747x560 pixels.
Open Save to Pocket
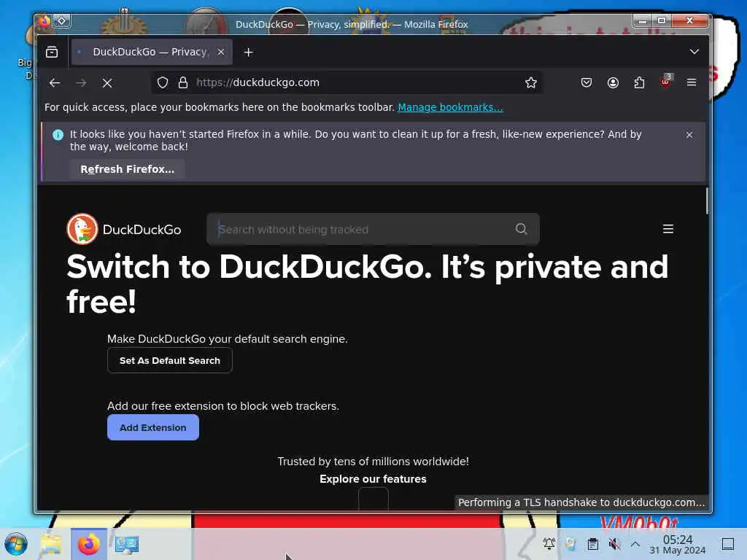pos(587,83)
